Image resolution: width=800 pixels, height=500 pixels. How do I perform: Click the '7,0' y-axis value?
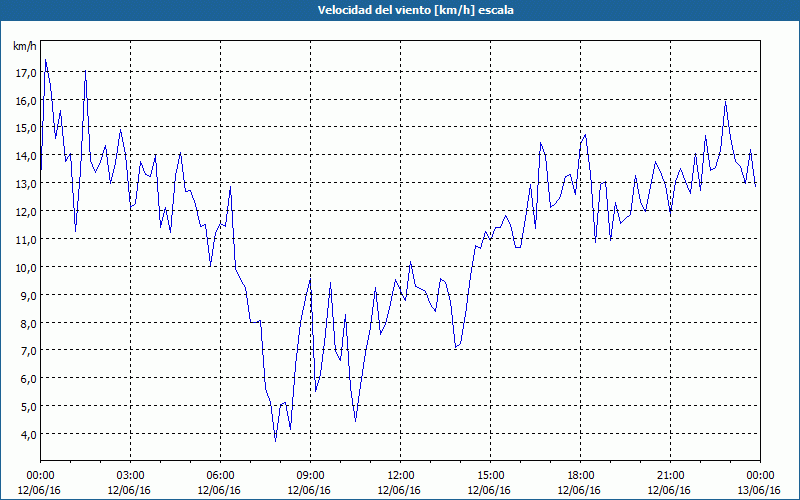click(x=29, y=351)
